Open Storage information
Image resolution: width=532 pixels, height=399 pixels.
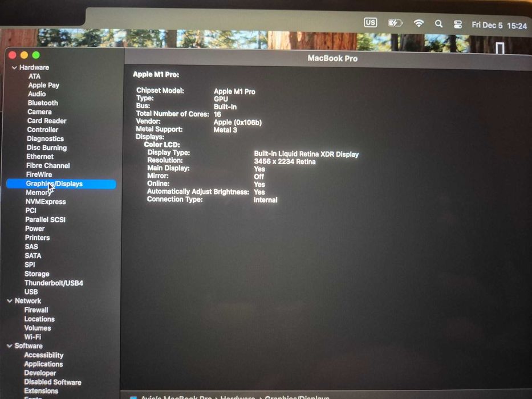pos(37,274)
